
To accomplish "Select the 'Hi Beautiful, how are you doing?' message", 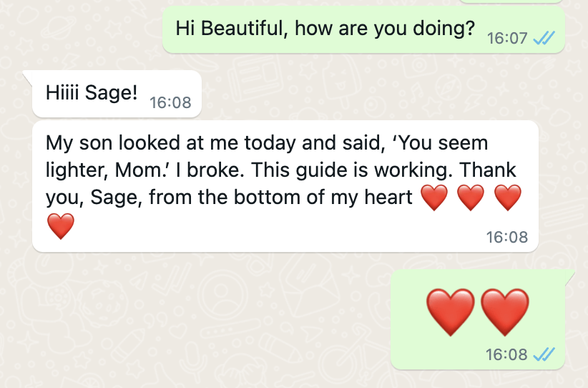I will (364, 29).
